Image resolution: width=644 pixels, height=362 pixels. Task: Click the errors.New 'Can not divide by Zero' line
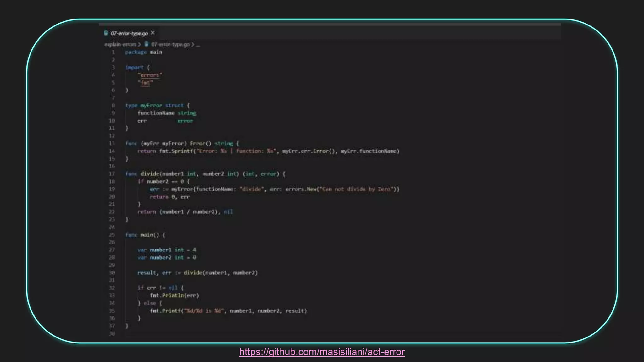[x=275, y=189]
